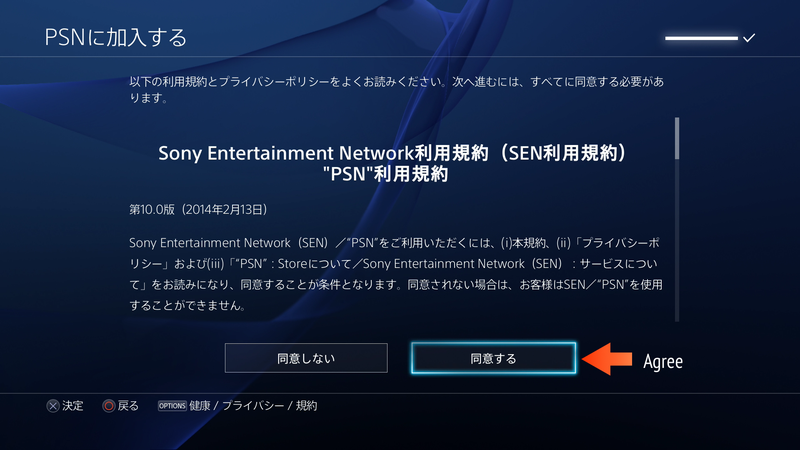Click the signup progress bar

pyautogui.click(x=702, y=38)
